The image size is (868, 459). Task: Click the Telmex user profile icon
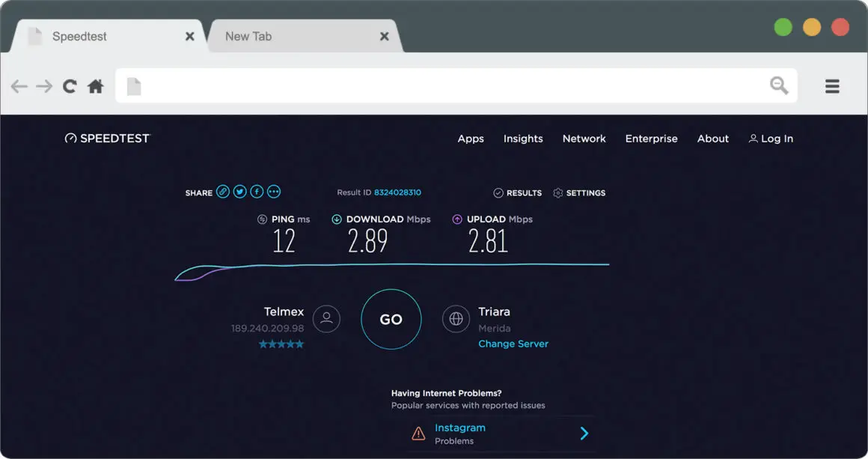tap(326, 319)
